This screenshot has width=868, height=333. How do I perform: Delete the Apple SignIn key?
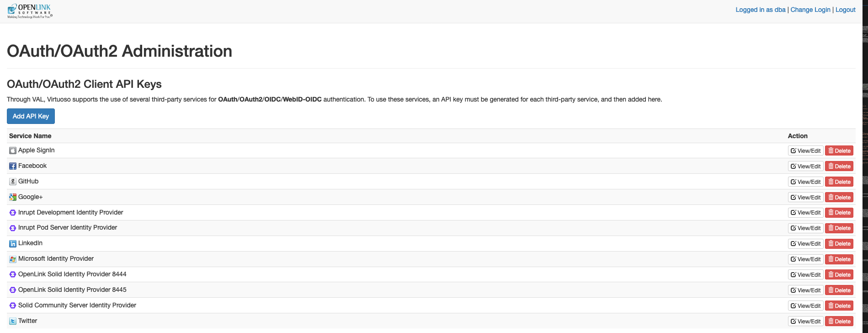839,150
